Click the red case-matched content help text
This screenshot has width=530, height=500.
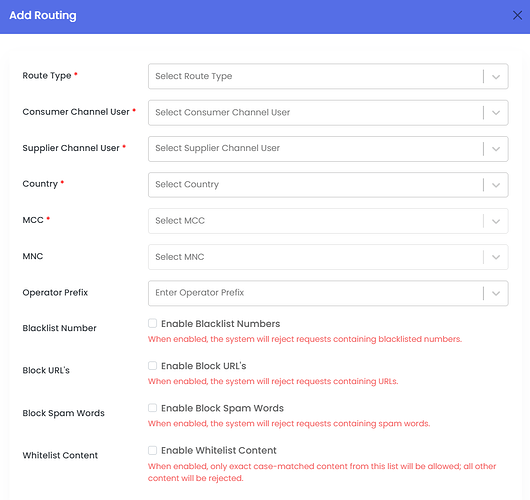pos(322,472)
